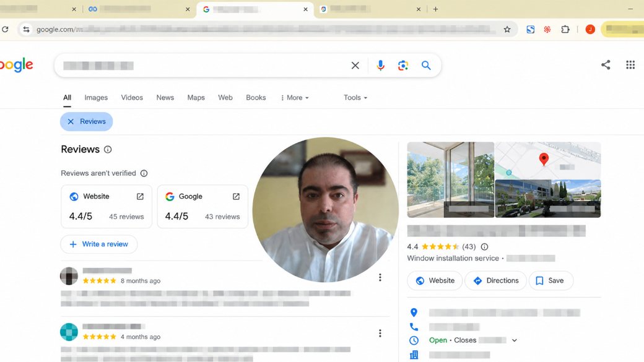Close the active Google tab

point(305,9)
